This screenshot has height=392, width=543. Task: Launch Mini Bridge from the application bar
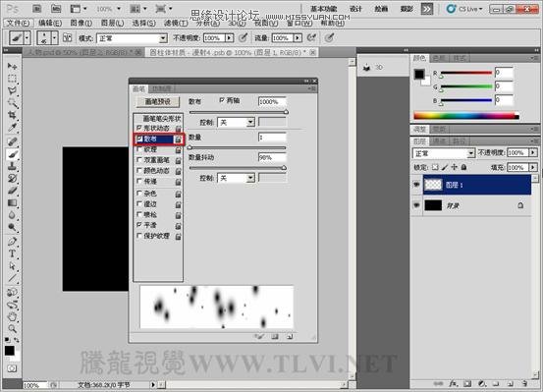point(55,9)
